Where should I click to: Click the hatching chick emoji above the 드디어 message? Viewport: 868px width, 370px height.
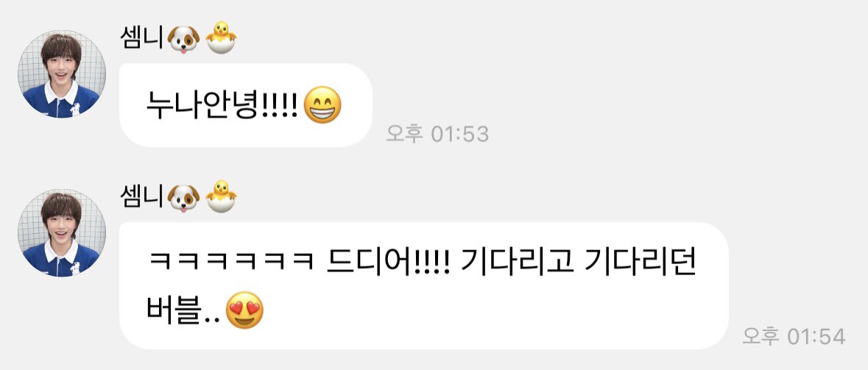221,196
